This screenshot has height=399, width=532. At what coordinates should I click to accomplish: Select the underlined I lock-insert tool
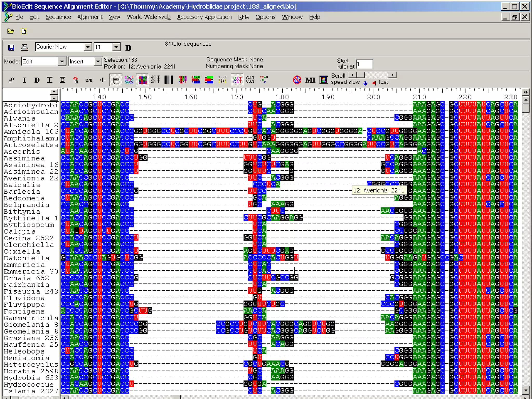point(50,80)
